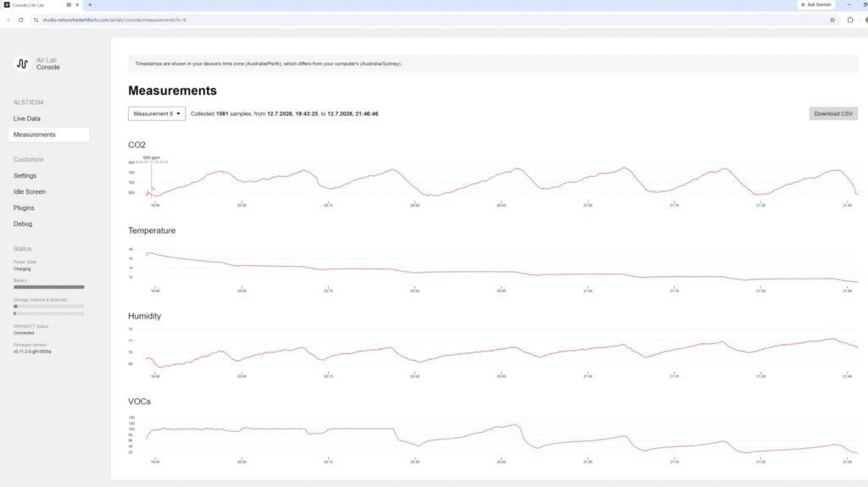
Task: Click the battery level bar
Action: tap(48, 287)
